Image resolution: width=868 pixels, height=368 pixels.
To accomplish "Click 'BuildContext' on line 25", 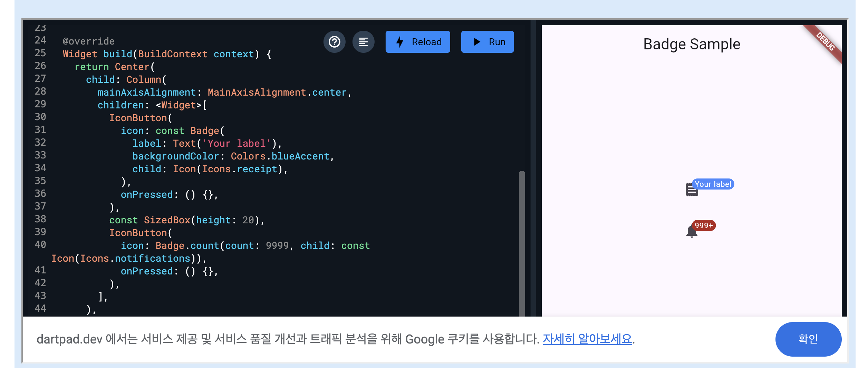I will (x=173, y=54).
